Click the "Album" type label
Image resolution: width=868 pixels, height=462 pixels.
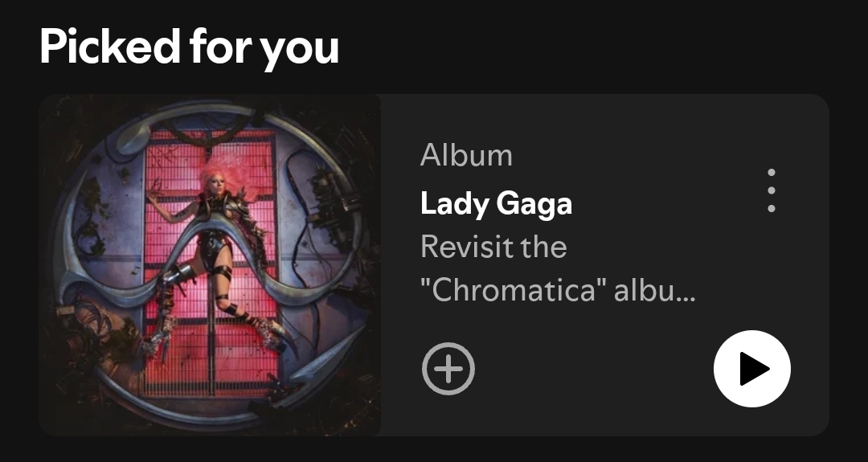click(466, 155)
